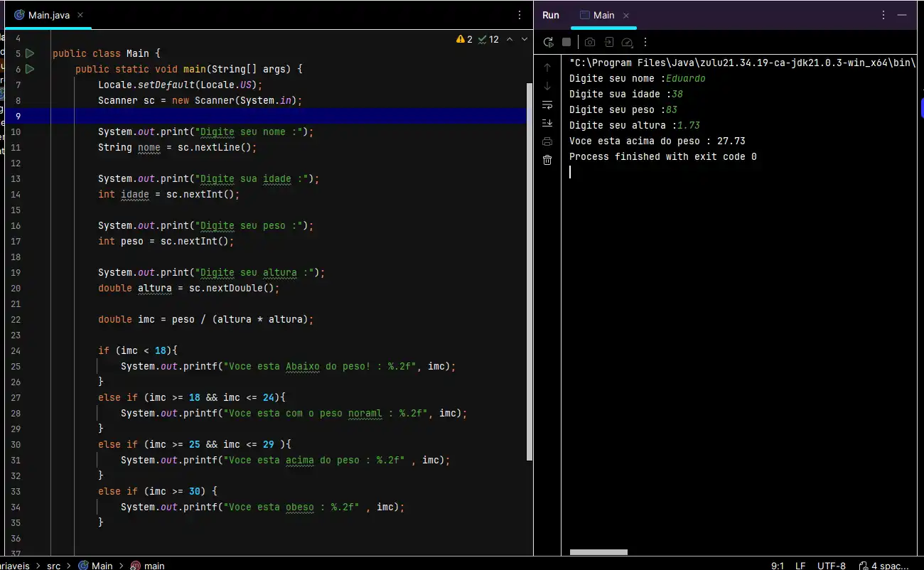
Task: Change the LF line separator
Action: point(800,566)
